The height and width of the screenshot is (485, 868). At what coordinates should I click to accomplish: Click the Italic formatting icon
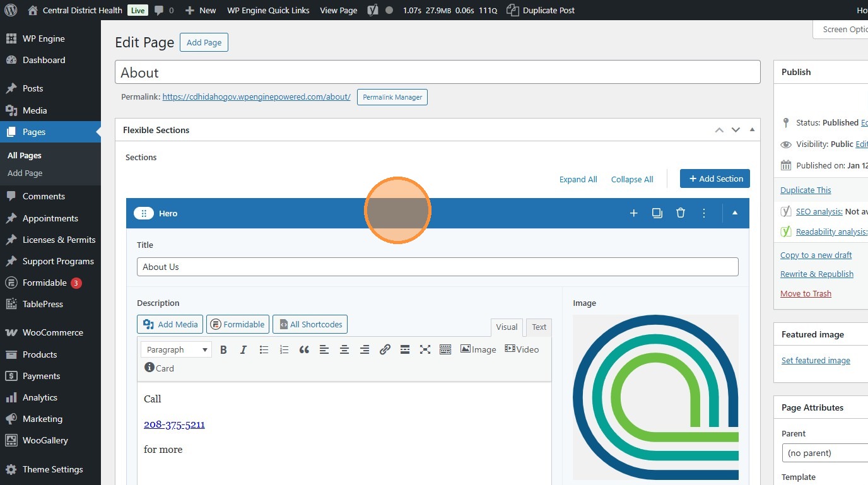[x=243, y=349]
